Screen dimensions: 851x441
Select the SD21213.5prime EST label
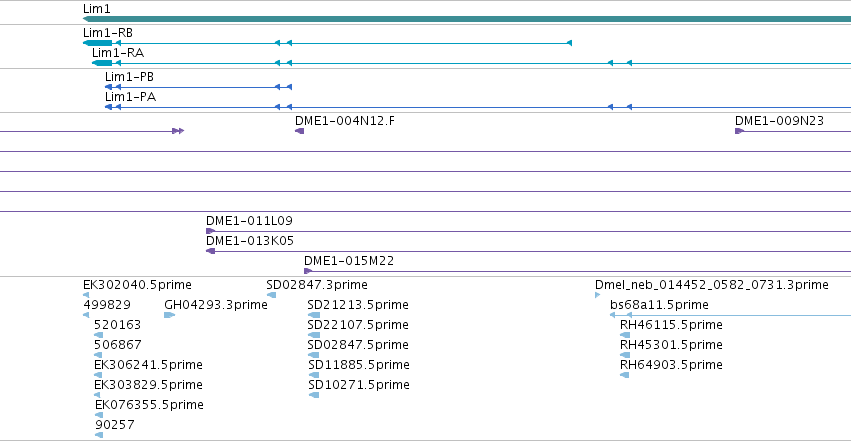coord(358,305)
